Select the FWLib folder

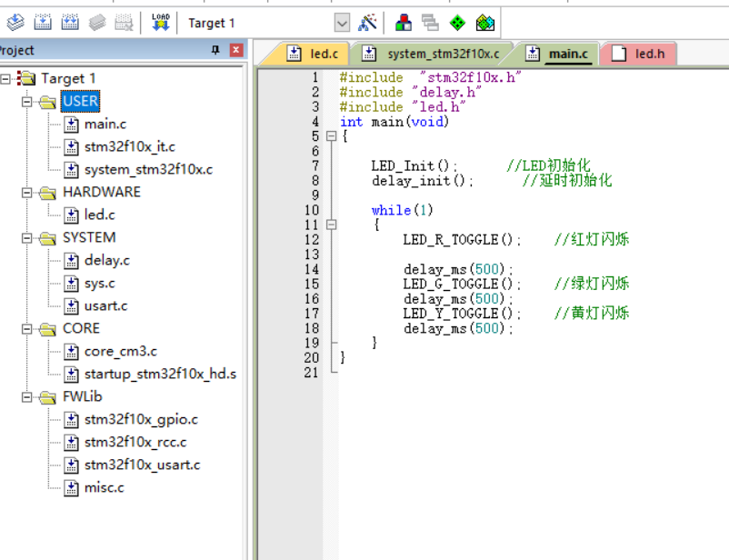(x=83, y=396)
